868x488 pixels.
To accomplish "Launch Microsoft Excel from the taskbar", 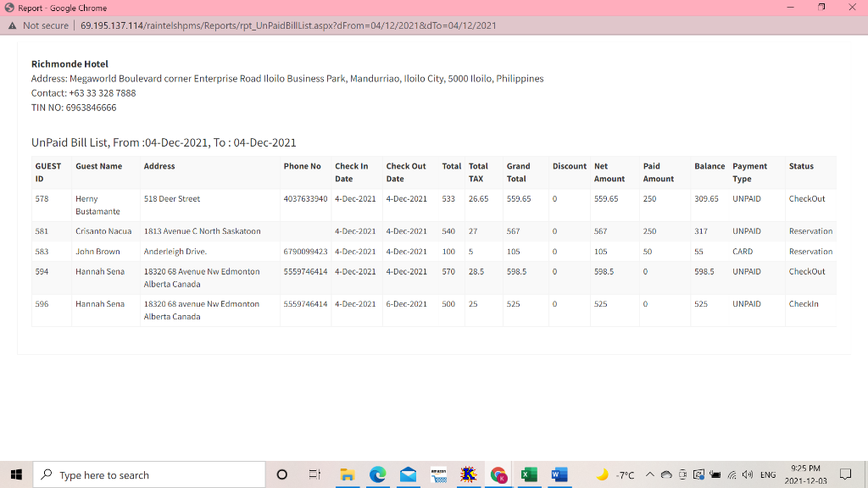I will point(529,474).
